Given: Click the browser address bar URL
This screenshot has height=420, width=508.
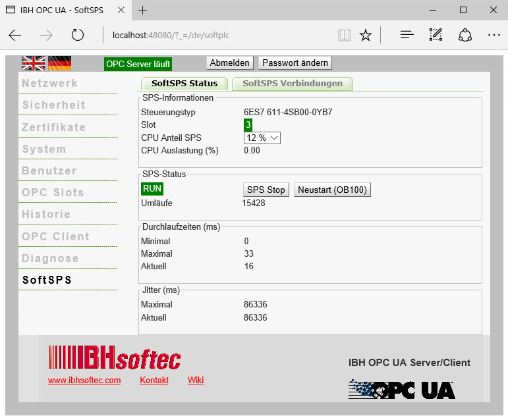Looking at the screenshot, I should pyautogui.click(x=171, y=35).
